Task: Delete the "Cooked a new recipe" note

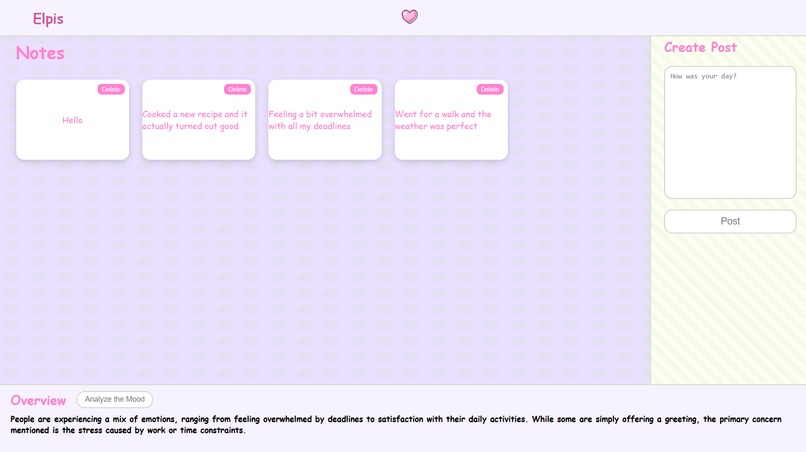Action: 237,89
